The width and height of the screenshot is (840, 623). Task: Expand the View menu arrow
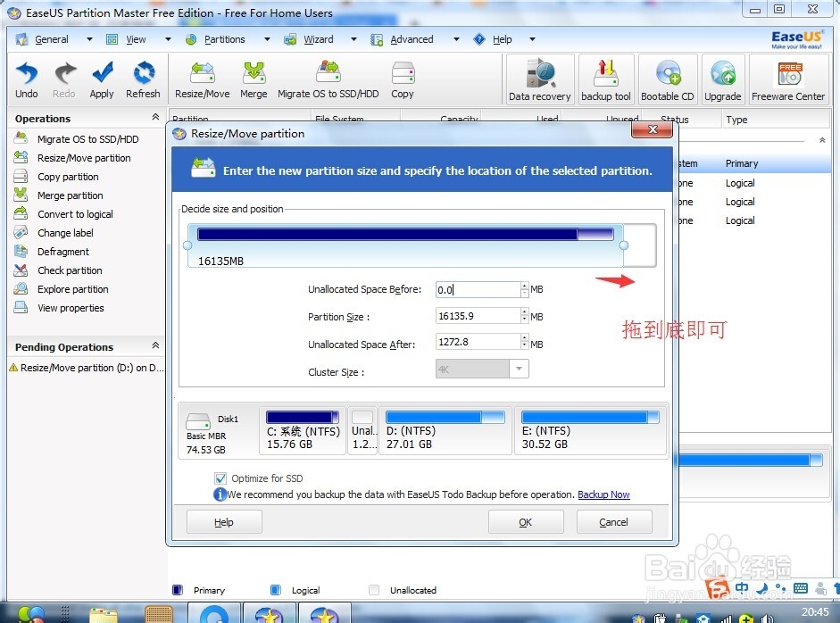pyautogui.click(x=168, y=39)
